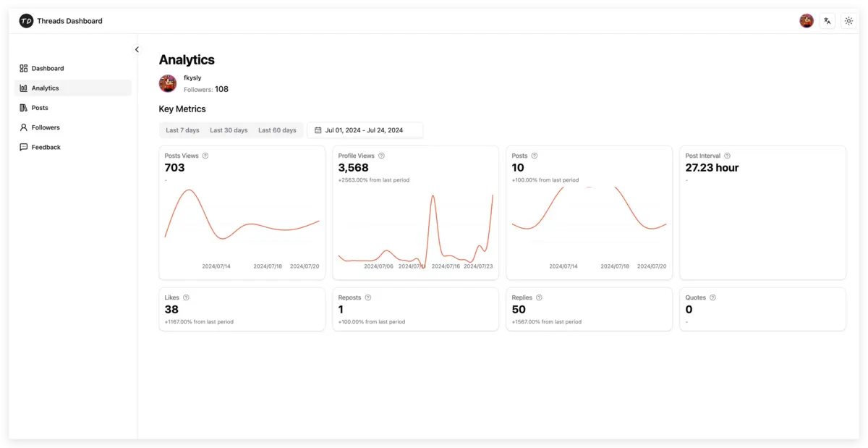Select Analytics in the sidebar

(73, 88)
